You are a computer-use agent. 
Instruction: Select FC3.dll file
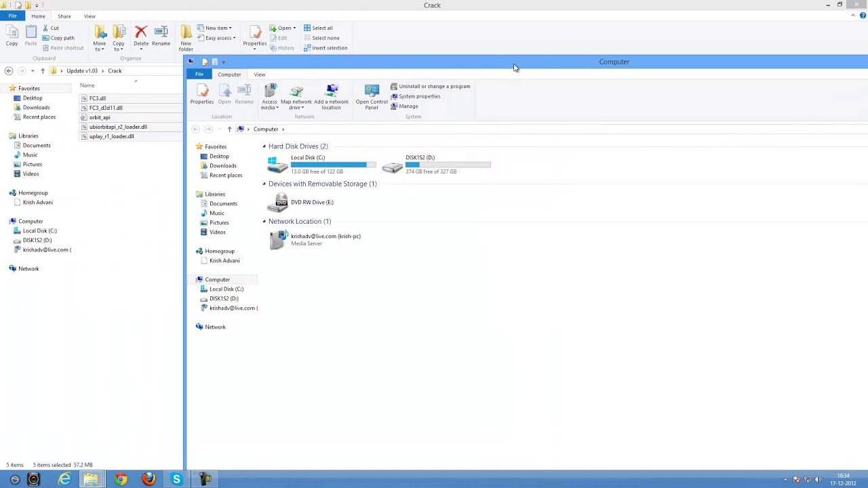click(97, 98)
